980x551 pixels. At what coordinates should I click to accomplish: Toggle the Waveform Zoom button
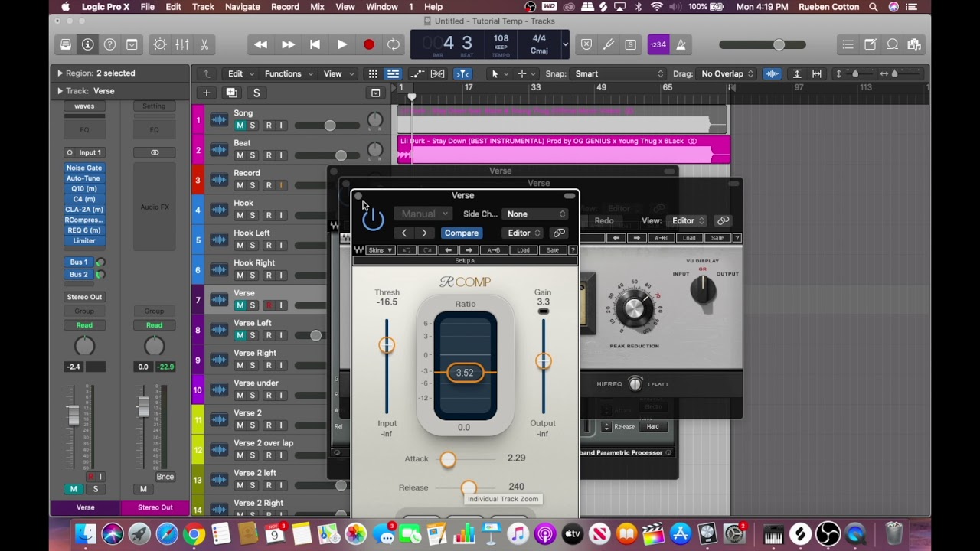coord(772,73)
